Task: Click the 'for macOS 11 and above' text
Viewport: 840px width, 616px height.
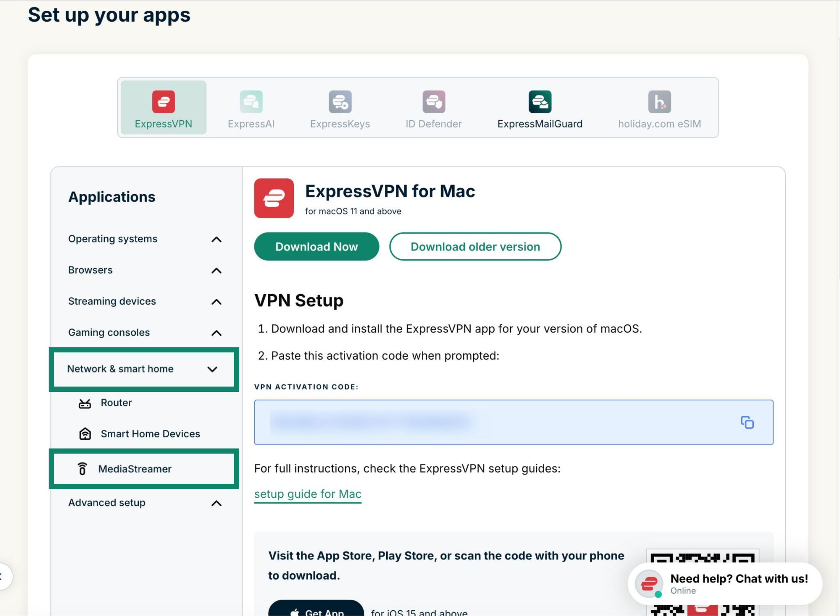Action: 353,211
